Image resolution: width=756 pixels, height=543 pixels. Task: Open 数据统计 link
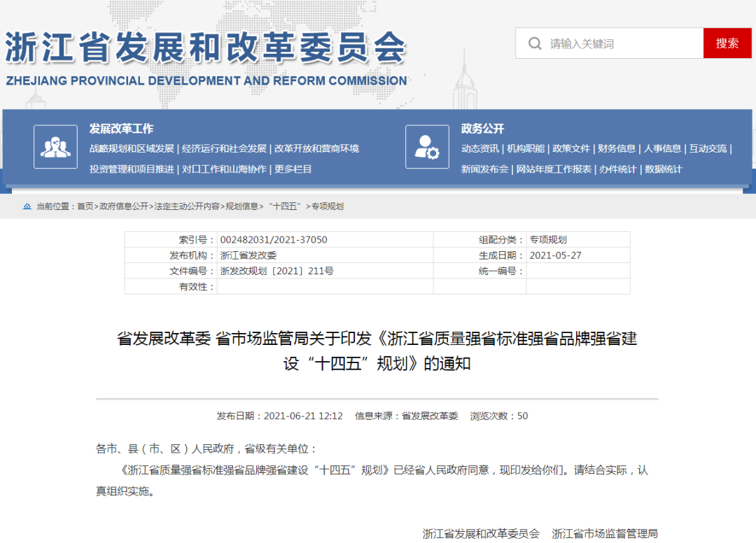click(664, 169)
